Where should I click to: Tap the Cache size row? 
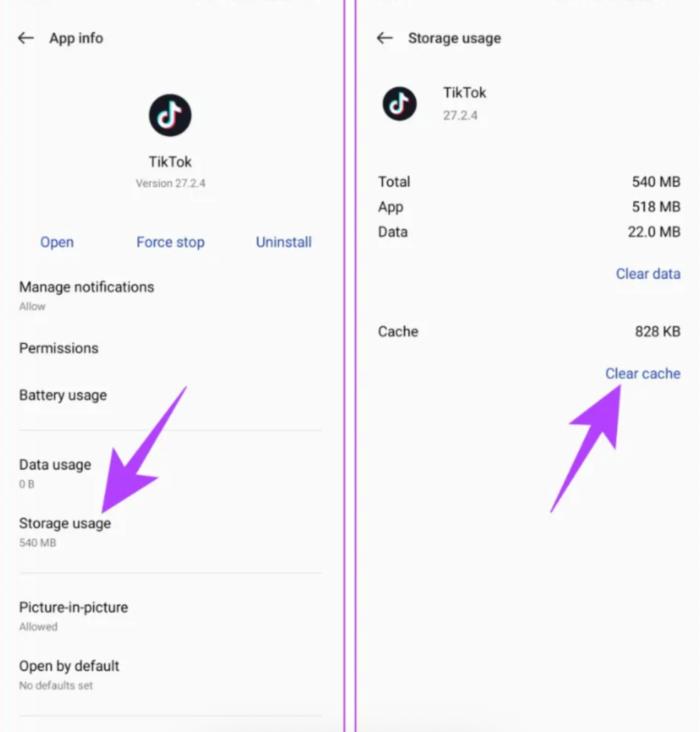pyautogui.click(x=529, y=332)
